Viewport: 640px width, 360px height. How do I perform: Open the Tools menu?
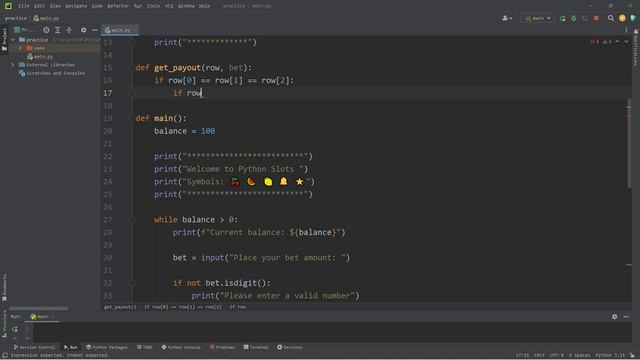coord(153,6)
